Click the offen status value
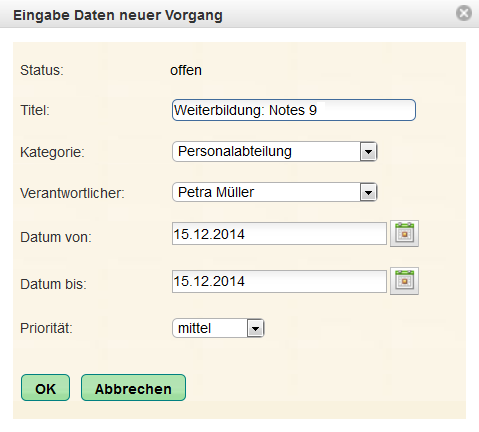The image size is (479, 432). (x=186, y=70)
